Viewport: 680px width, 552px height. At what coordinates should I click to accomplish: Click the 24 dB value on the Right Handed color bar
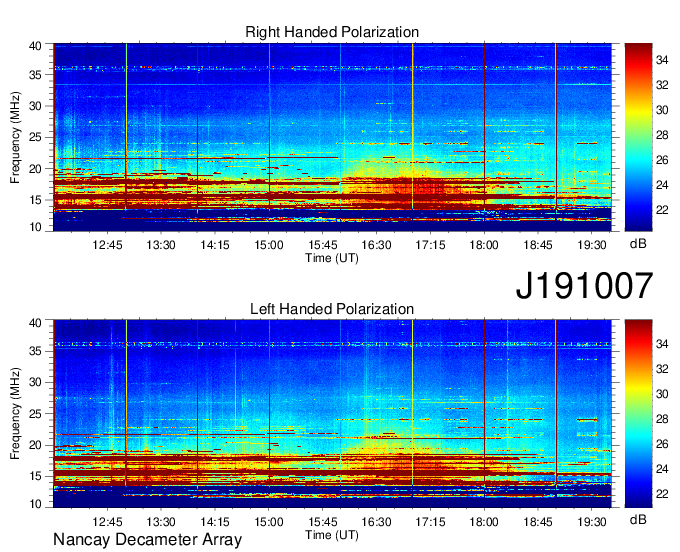point(662,185)
